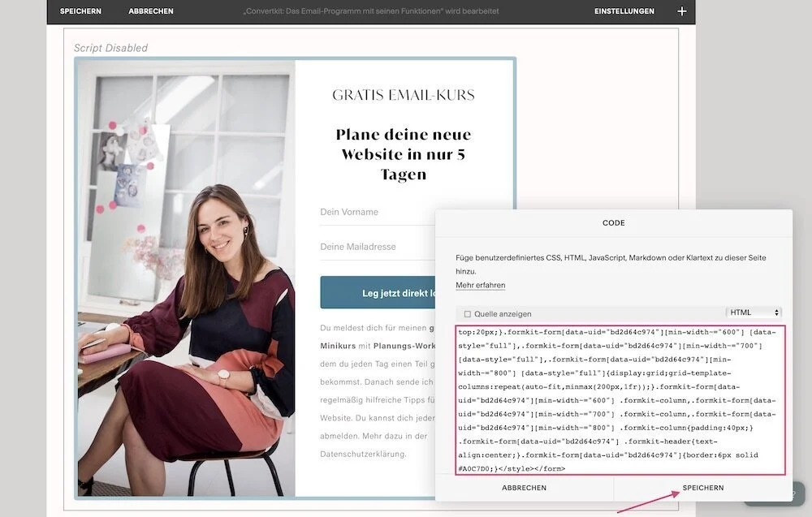Click heading Plane deine neue Website
Screen dimensions: 812x517
[x=404, y=154]
